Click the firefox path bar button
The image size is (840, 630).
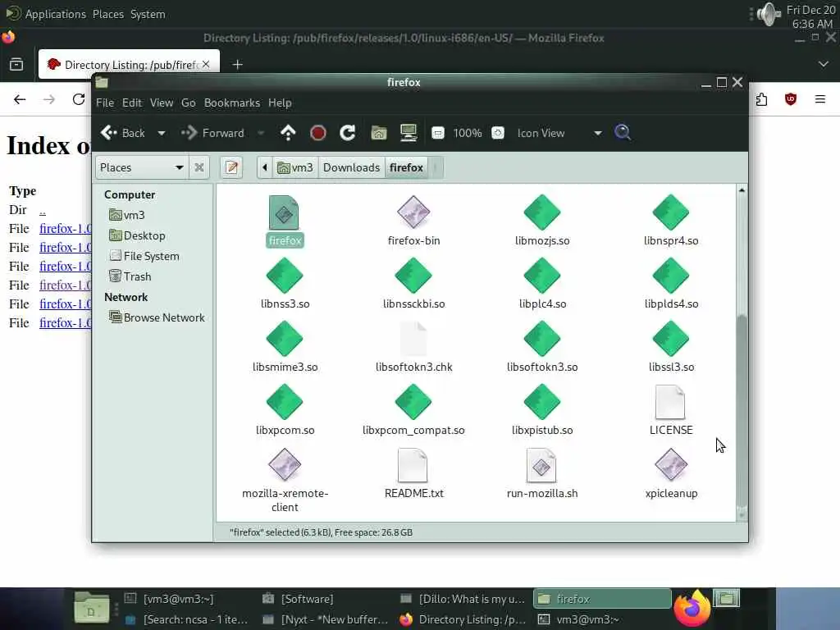[406, 167]
